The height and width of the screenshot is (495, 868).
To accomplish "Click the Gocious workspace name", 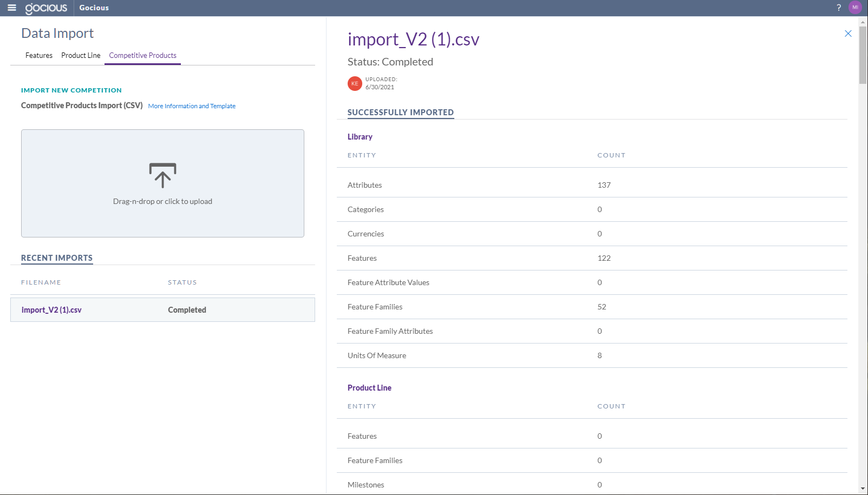I will click(x=94, y=8).
